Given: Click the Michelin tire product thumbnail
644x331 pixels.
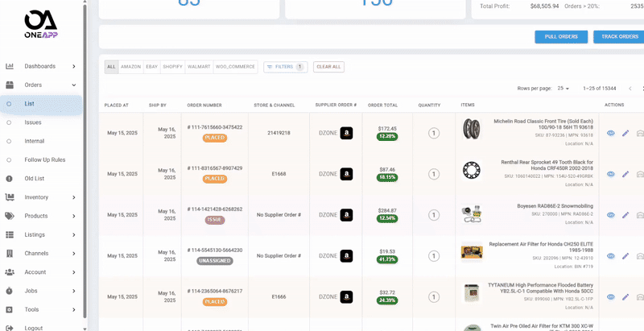Looking at the screenshot, I should [472, 129].
